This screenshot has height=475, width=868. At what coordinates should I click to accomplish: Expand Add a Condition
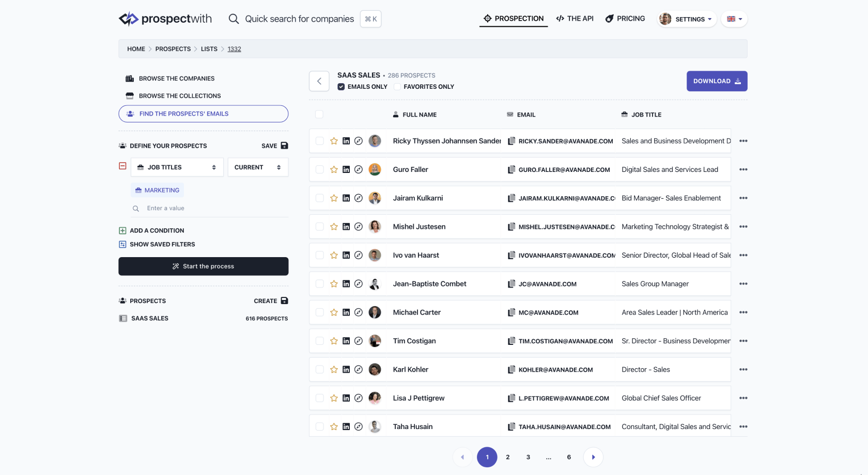coord(151,231)
